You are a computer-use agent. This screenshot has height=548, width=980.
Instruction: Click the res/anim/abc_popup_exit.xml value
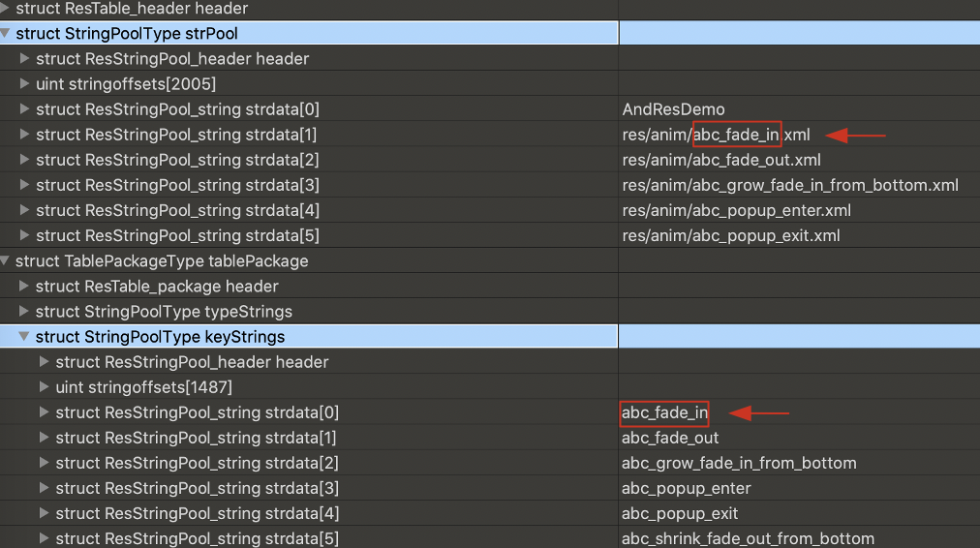pos(730,235)
